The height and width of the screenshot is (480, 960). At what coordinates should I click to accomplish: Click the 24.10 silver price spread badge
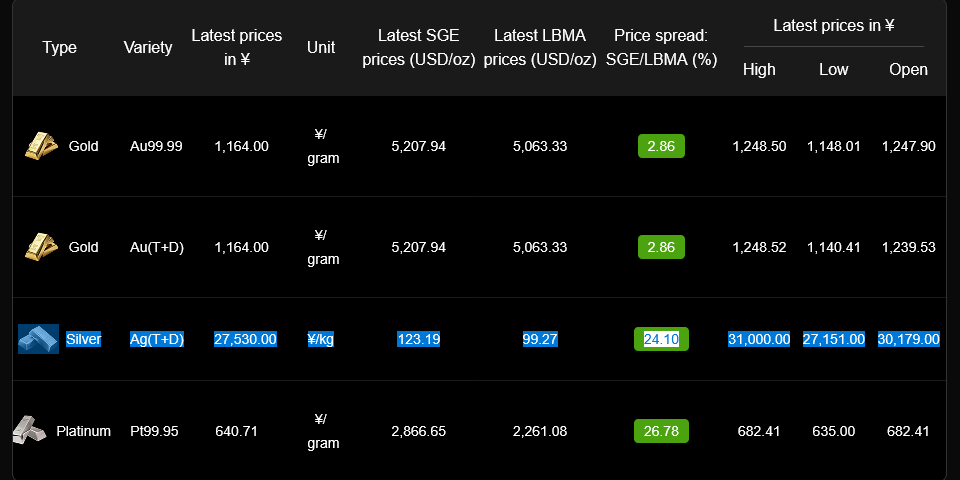661,339
